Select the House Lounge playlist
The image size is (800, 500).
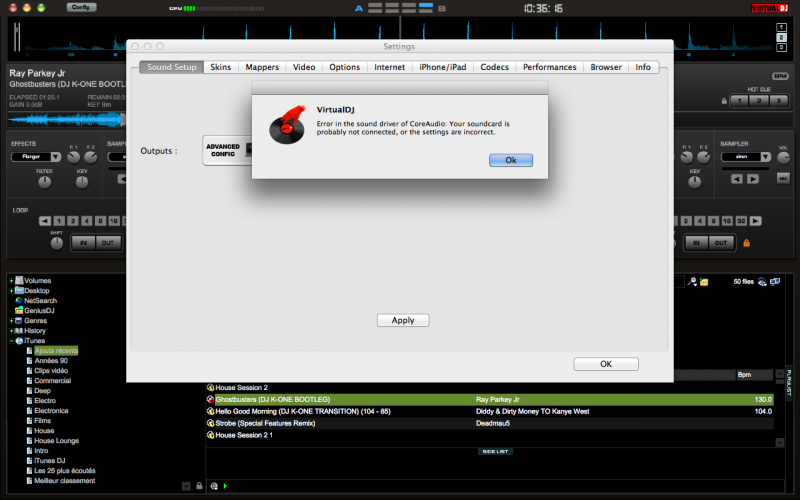coord(56,441)
